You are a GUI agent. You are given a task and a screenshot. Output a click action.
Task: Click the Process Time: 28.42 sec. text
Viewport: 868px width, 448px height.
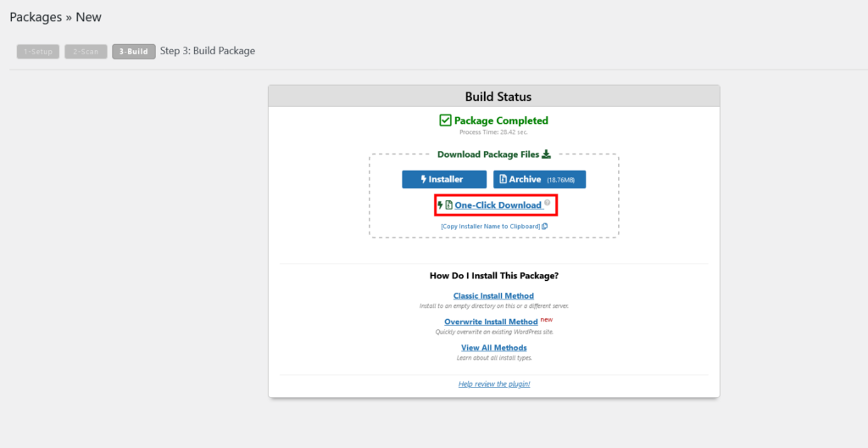[494, 132]
